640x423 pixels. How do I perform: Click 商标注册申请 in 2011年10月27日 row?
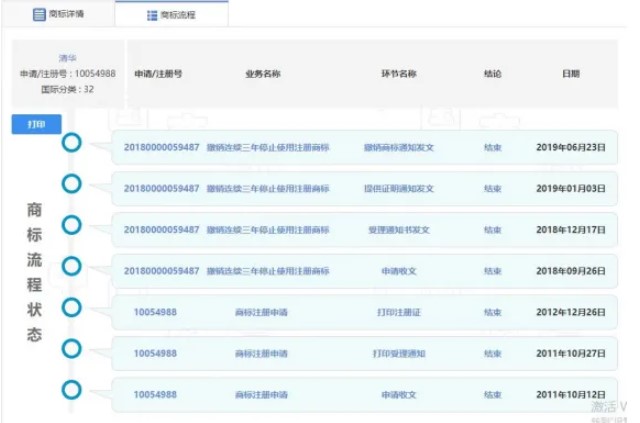(x=261, y=354)
